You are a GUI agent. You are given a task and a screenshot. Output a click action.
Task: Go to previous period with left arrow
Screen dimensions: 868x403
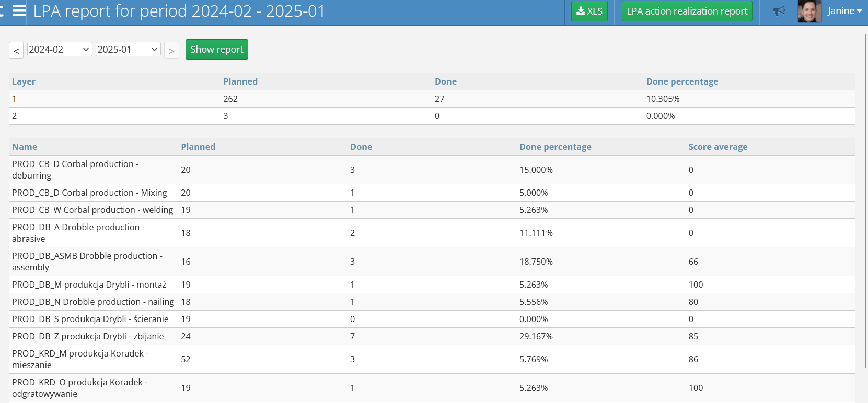pyautogui.click(x=16, y=51)
